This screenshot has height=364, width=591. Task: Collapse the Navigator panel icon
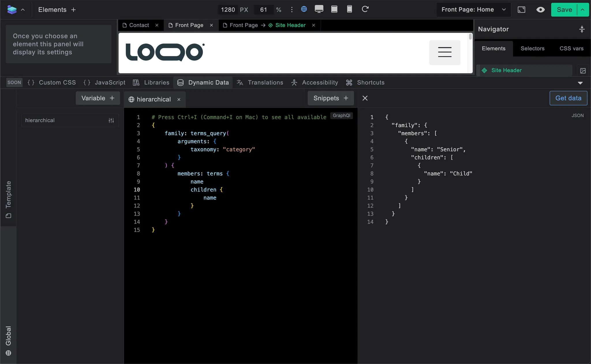tap(582, 29)
